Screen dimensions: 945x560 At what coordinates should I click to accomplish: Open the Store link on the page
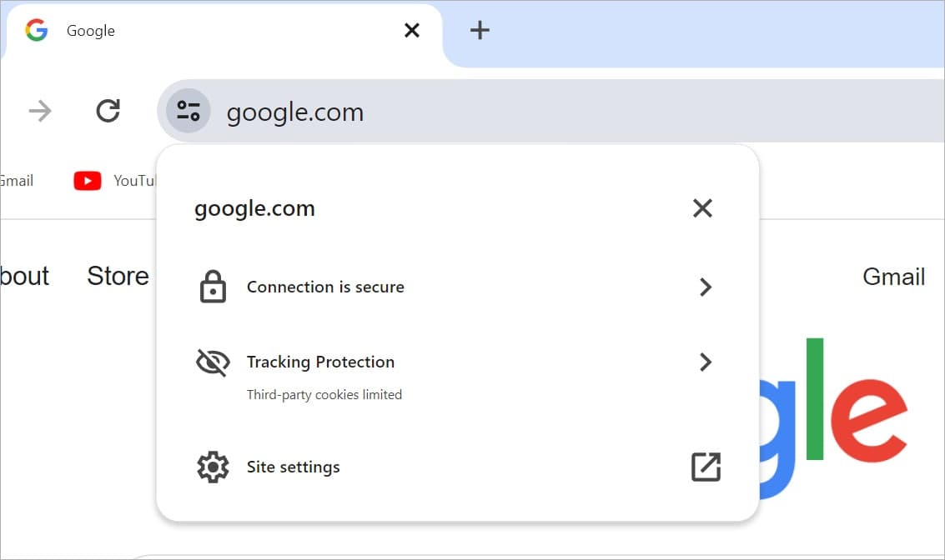click(117, 275)
